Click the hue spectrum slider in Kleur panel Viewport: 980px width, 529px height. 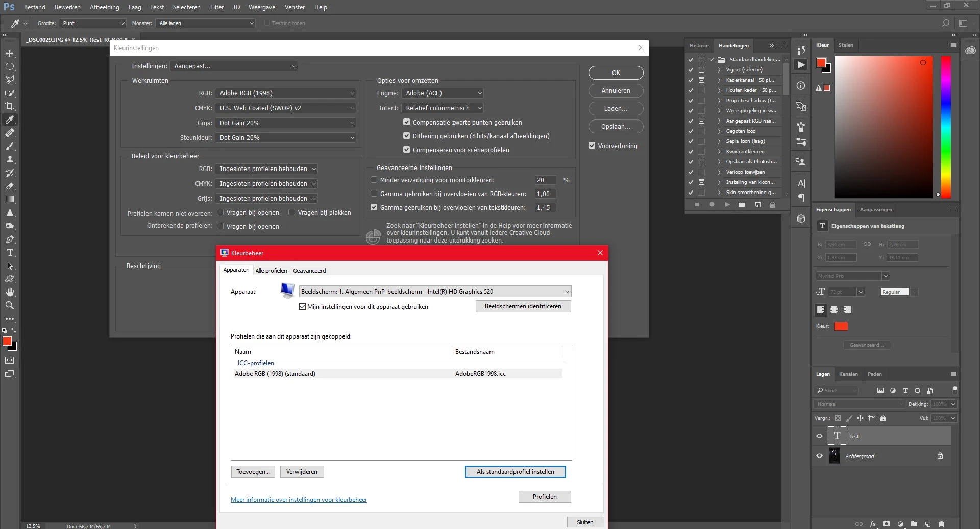946,127
